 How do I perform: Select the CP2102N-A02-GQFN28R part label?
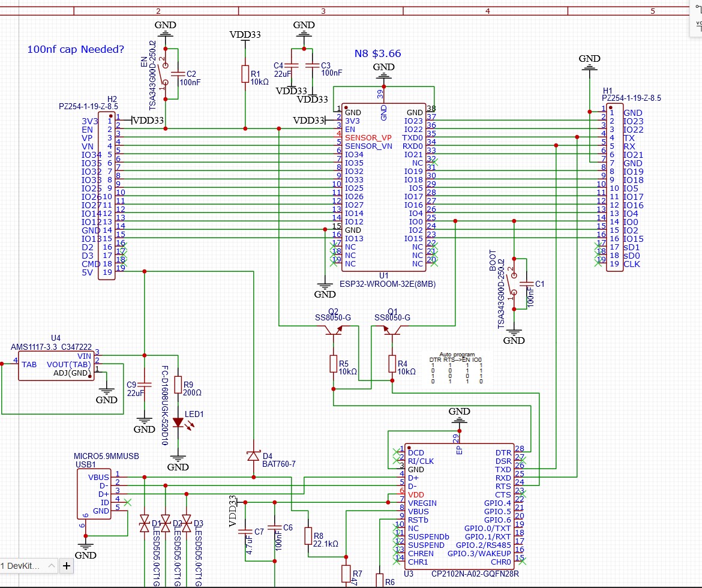pyautogui.click(x=475, y=574)
